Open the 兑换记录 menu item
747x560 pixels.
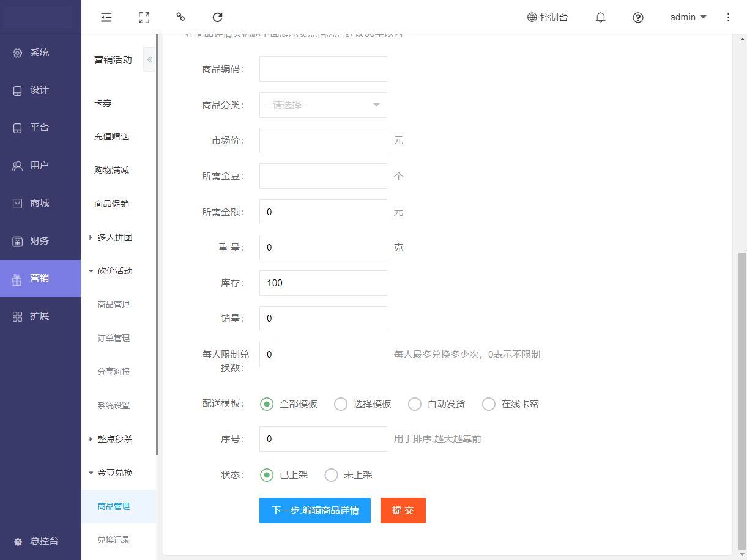114,540
